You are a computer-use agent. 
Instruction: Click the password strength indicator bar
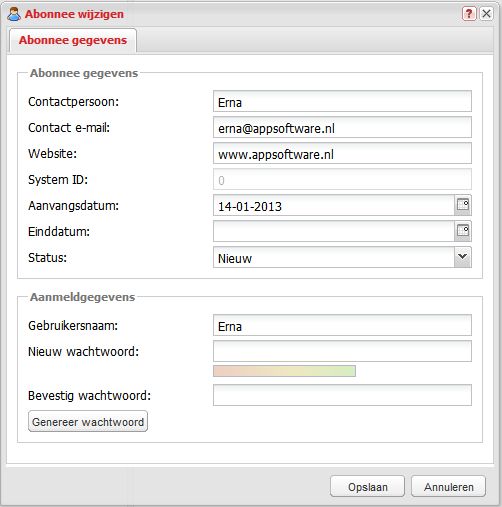[x=284, y=371]
